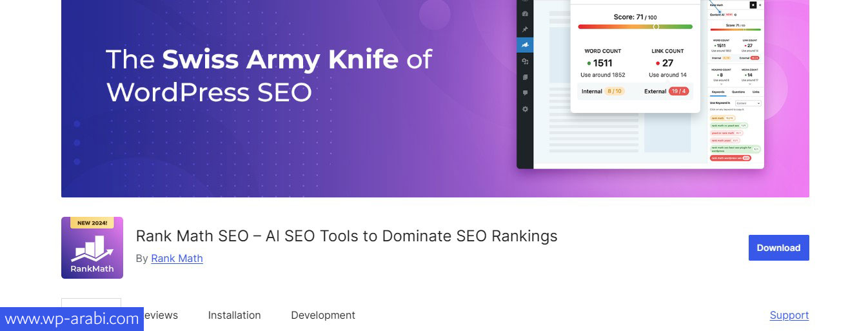Select the highlighted Rank Math sidebar icon in banner
Viewport: 868px width, 331px height.
pyautogui.click(x=525, y=45)
